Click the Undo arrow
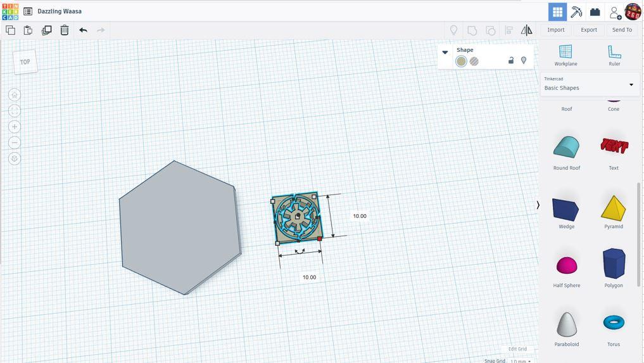 point(84,30)
